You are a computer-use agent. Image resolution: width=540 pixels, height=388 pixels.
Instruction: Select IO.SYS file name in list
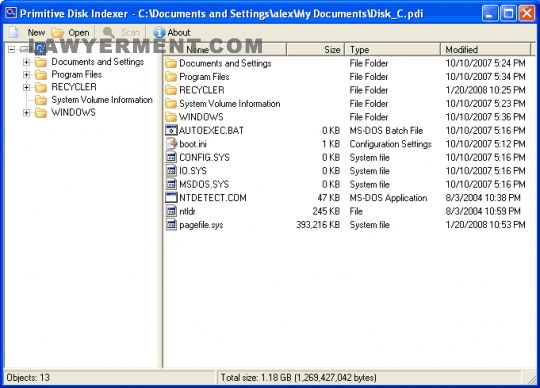193,171
